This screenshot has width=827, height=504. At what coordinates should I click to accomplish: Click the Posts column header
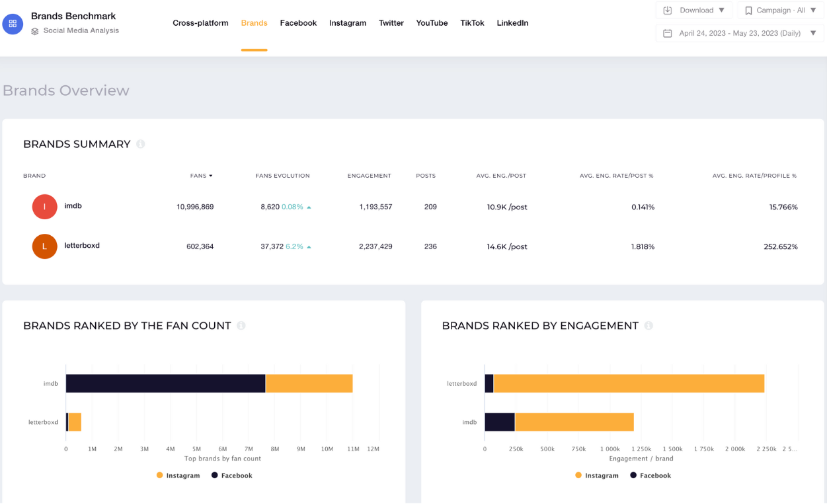(426, 176)
